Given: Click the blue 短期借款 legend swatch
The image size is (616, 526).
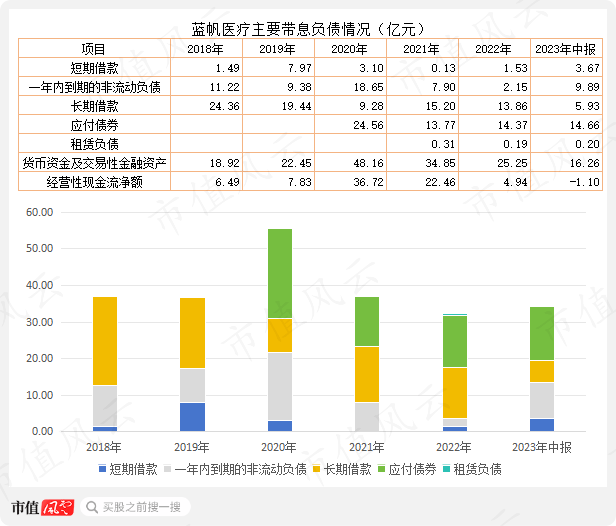Looking at the screenshot, I should [103, 469].
